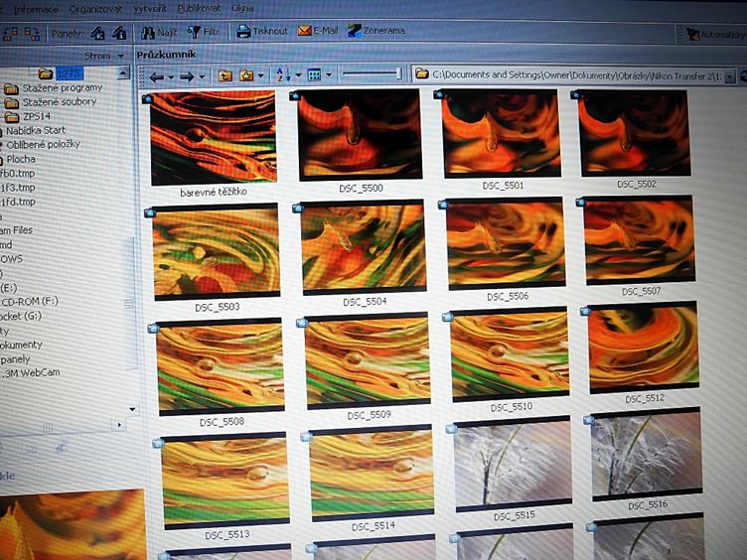Select the 1fd.tmp tree item
Viewport: 747px width, 560px height.
point(18,202)
